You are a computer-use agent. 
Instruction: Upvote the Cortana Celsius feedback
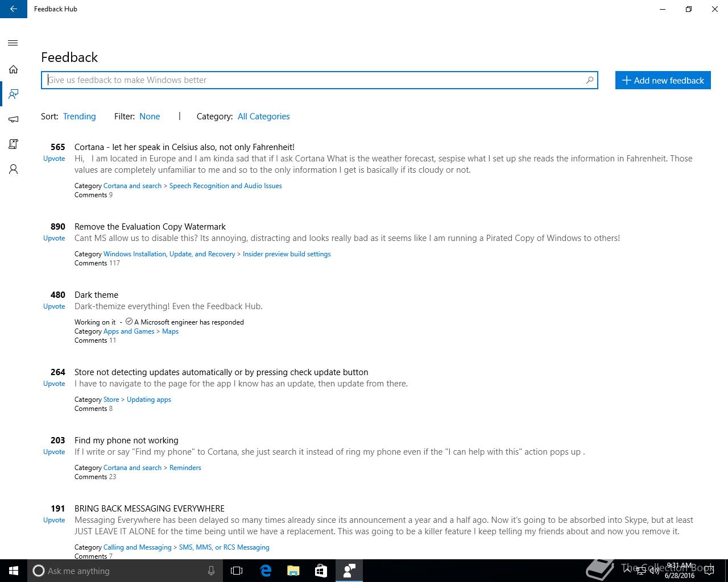54,159
